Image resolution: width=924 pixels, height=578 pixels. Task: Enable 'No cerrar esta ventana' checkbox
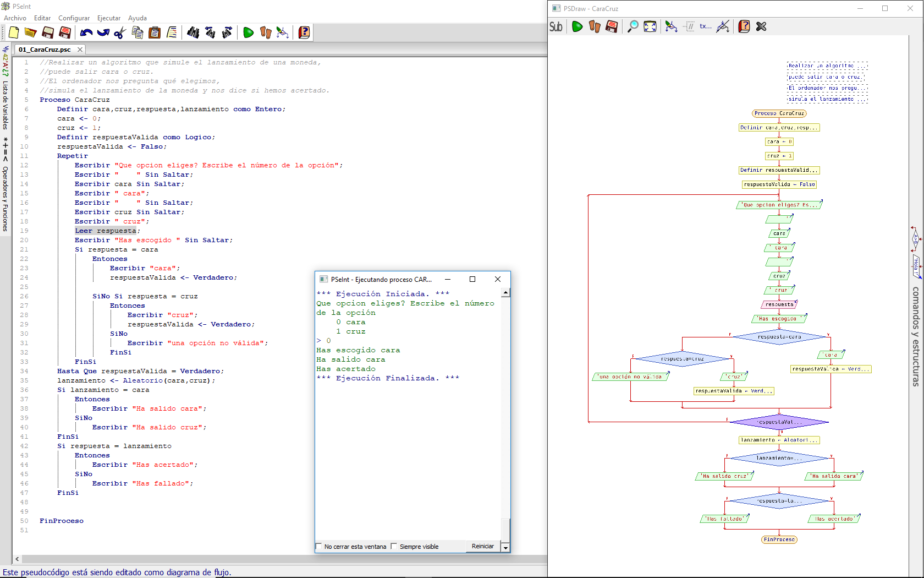[x=319, y=547]
